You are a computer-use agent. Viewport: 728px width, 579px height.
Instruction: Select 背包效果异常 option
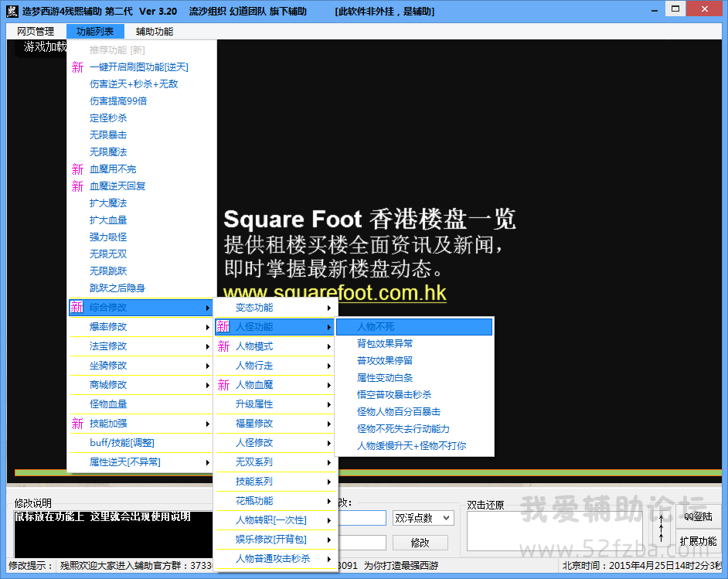tap(414, 344)
